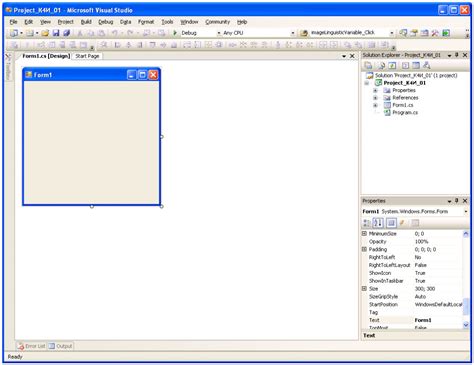Start debugging with the green play icon

(x=175, y=33)
